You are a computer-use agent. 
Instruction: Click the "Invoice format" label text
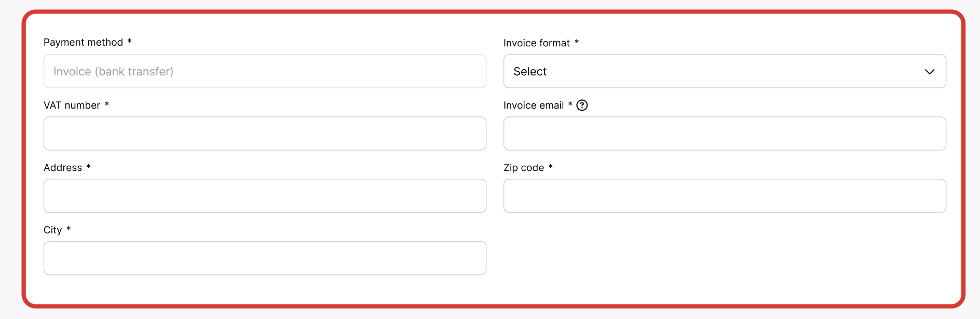pyautogui.click(x=536, y=43)
